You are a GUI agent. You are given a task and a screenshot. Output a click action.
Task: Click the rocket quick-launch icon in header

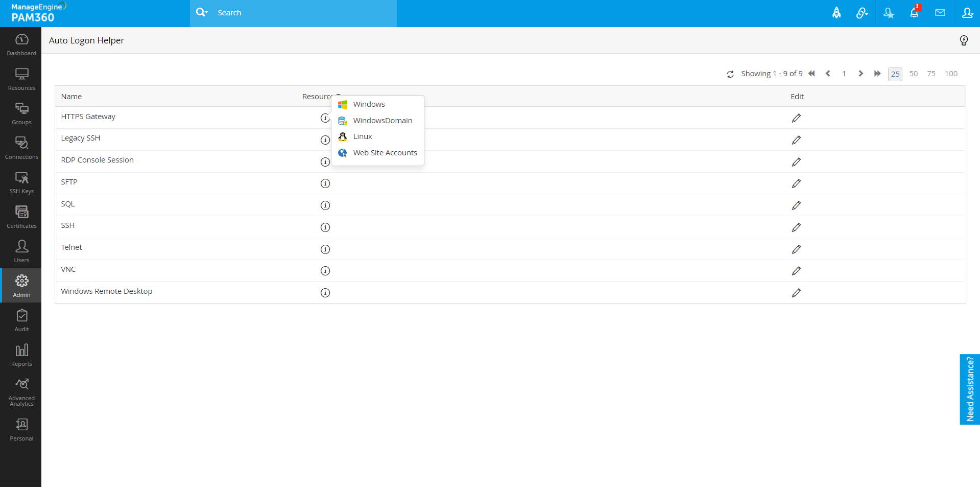pyautogui.click(x=836, y=13)
